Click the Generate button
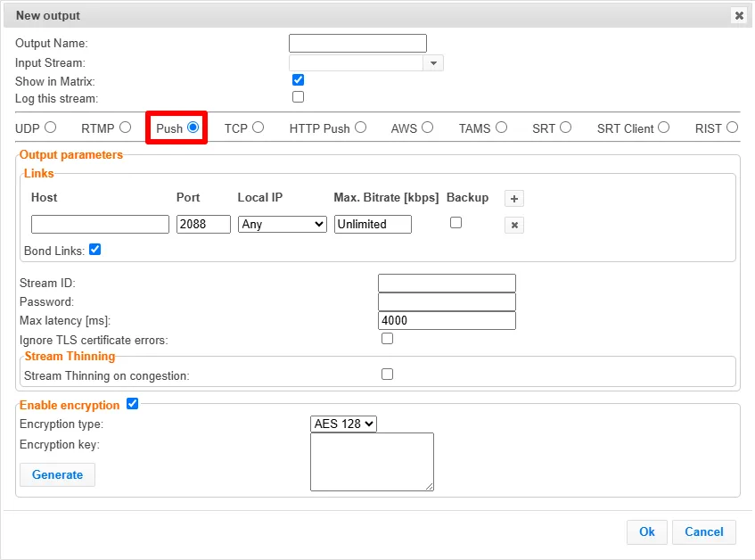The width and height of the screenshot is (755, 560). pos(57,474)
